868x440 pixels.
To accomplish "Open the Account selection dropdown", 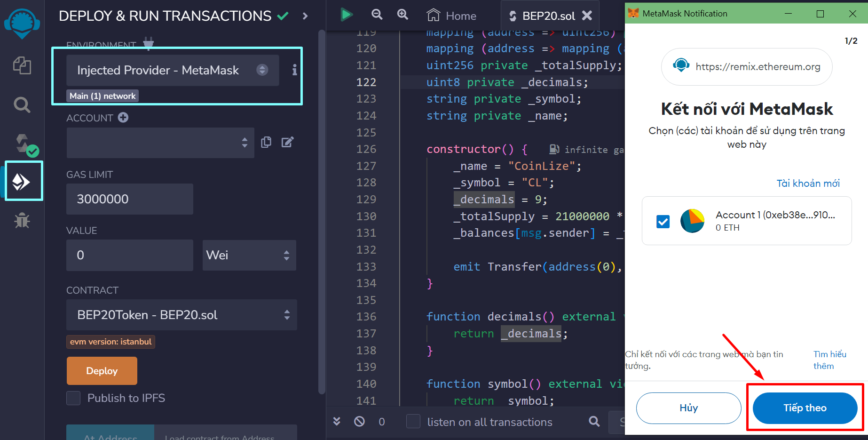I will point(160,143).
